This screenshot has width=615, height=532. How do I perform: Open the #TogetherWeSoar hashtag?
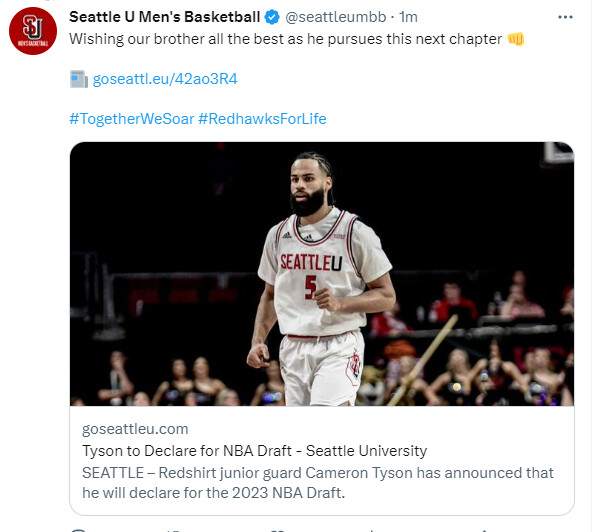(x=130, y=119)
